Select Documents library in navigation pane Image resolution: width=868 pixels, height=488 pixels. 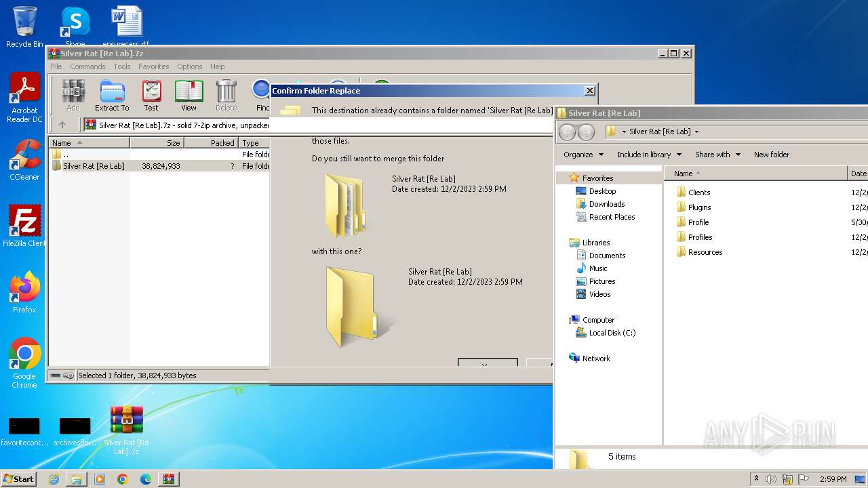point(607,256)
